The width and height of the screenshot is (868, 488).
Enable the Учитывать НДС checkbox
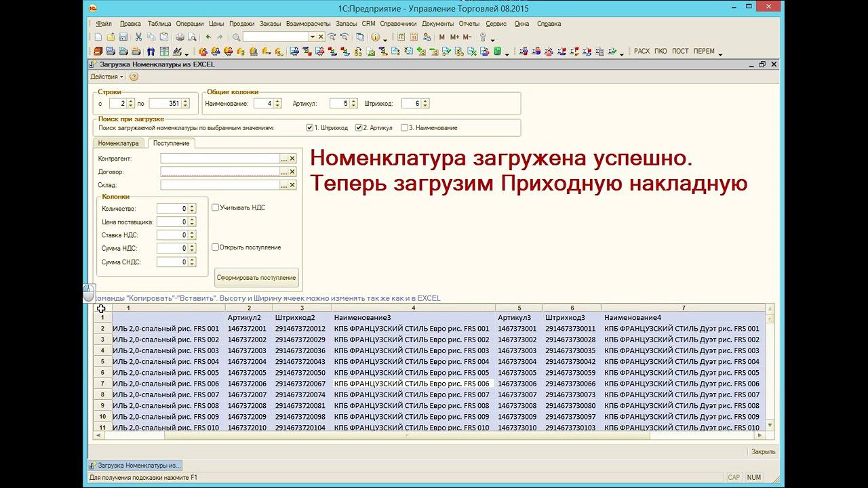215,207
